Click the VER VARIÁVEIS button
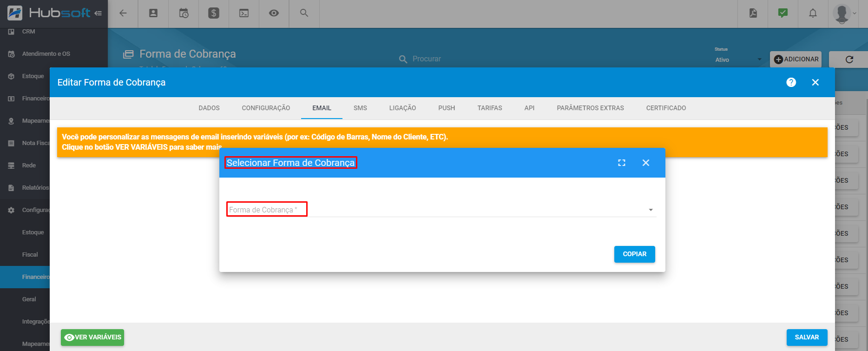The image size is (868, 351). 92,338
